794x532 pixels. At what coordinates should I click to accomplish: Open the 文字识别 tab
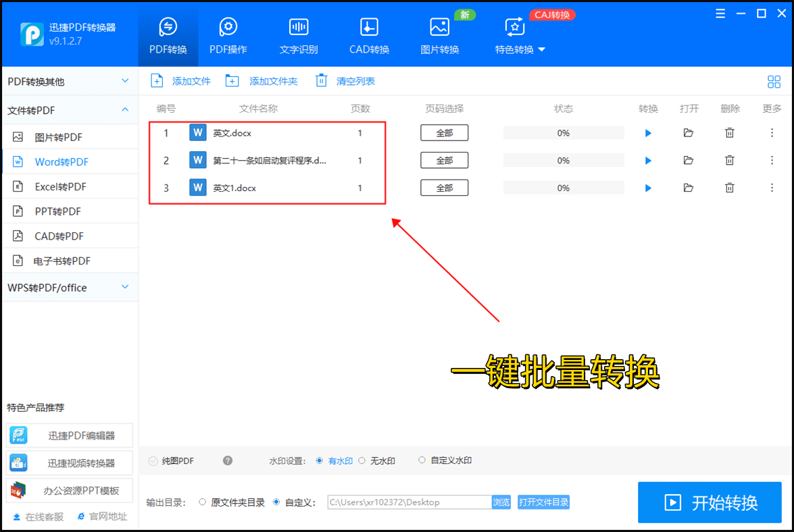pyautogui.click(x=299, y=35)
